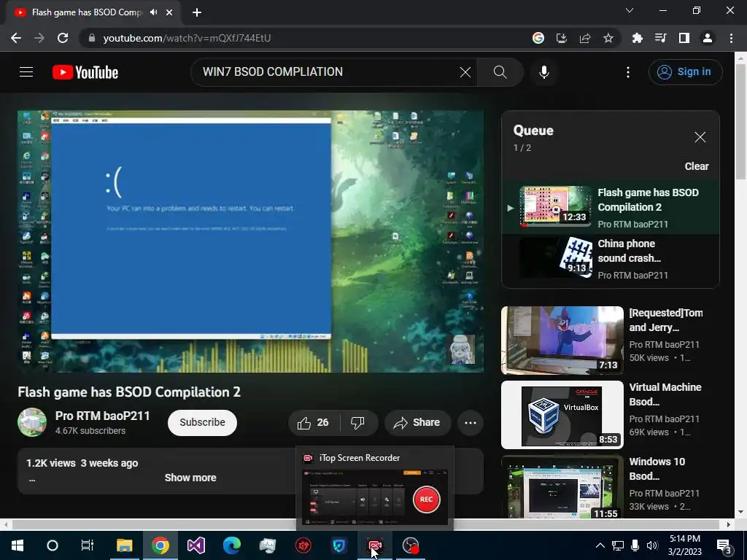The image size is (747, 560).
Task: Go back in browser history
Action: click(x=16, y=38)
